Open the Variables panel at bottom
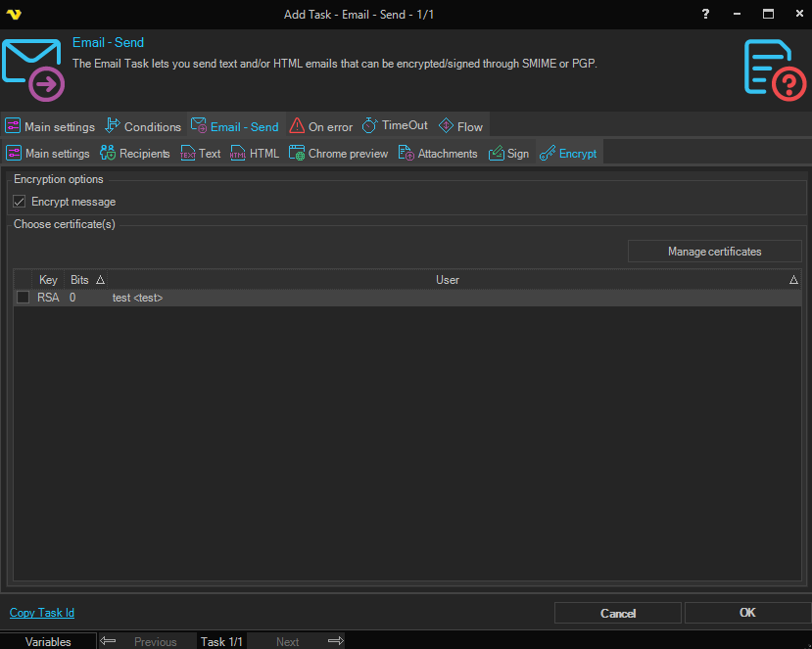Image resolution: width=812 pixels, height=649 pixels. (48, 642)
